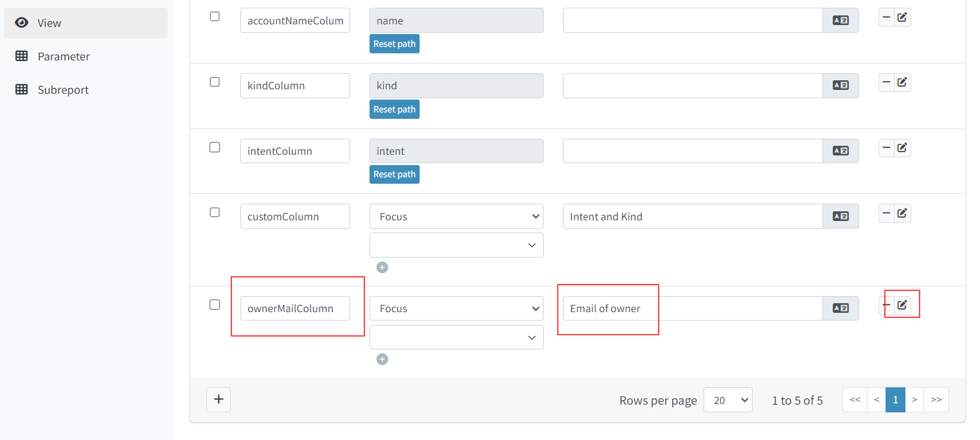Viewport: 980px width, 440px height.
Task: Open the Parameter section in sidebar
Action: click(x=64, y=57)
